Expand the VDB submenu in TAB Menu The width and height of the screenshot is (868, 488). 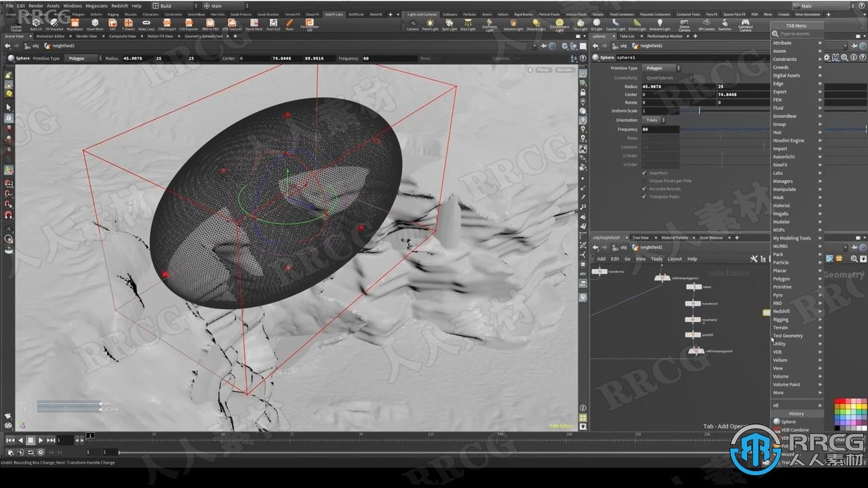coord(797,352)
